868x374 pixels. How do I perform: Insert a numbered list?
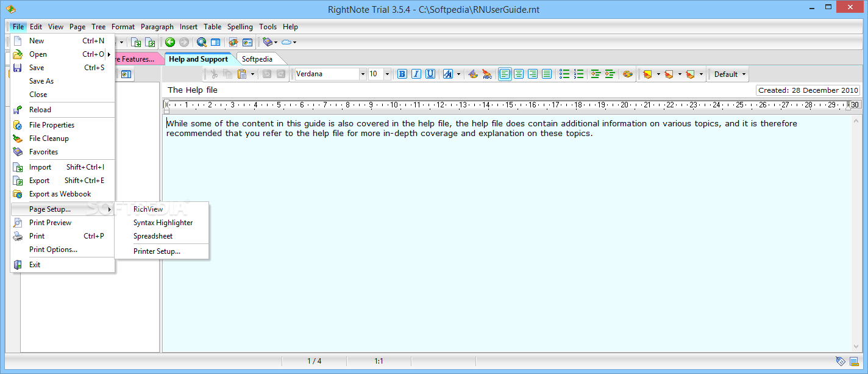tap(578, 74)
